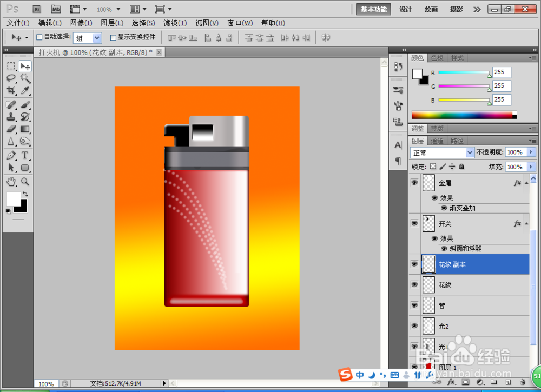Switch to the 设计 workspace

tap(405, 9)
